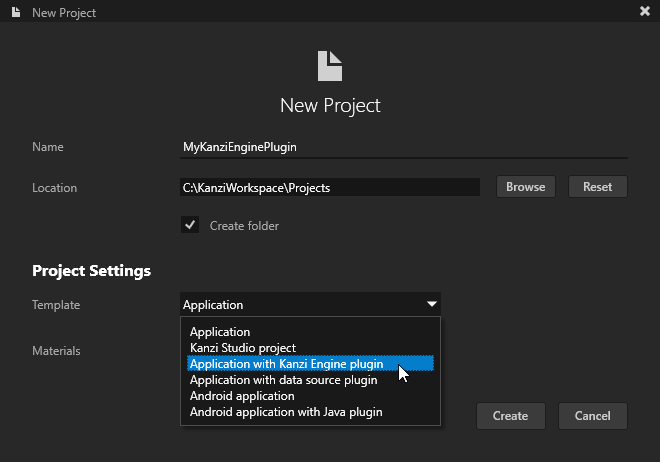660x462 pixels.
Task: Click the Name field with MyKanziEnginePlugin
Action: click(x=404, y=147)
